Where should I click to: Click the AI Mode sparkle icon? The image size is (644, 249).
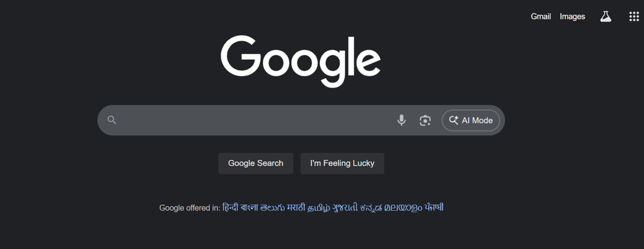[x=454, y=120]
